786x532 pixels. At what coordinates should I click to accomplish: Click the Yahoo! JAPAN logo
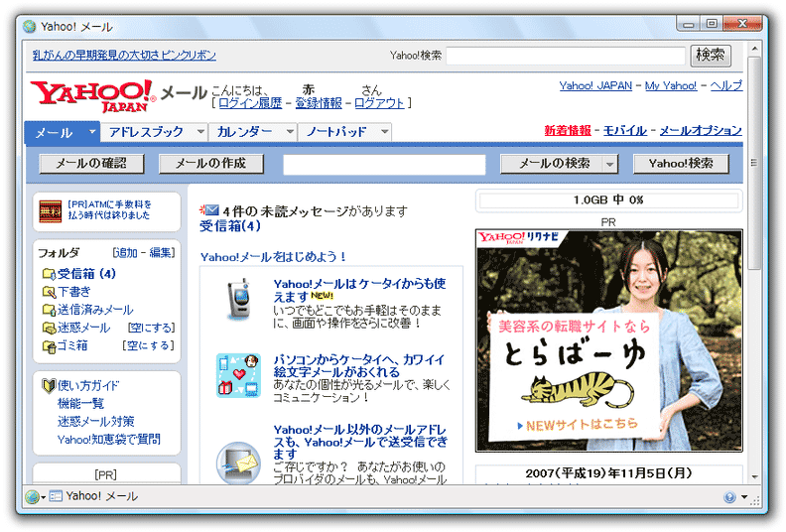coord(92,95)
